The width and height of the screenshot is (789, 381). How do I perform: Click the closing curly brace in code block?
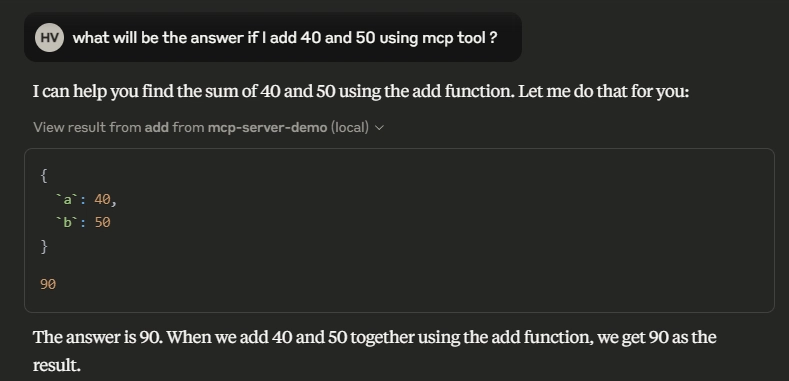click(x=44, y=246)
